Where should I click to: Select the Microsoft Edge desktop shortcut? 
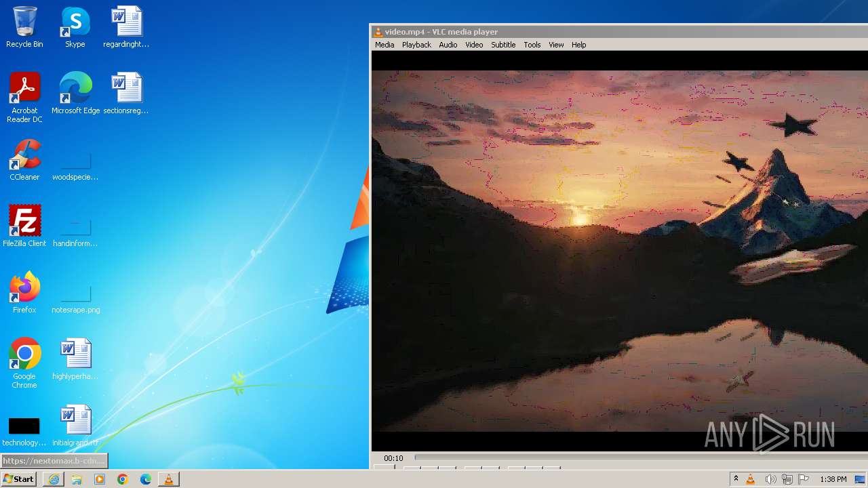pyautogui.click(x=75, y=94)
